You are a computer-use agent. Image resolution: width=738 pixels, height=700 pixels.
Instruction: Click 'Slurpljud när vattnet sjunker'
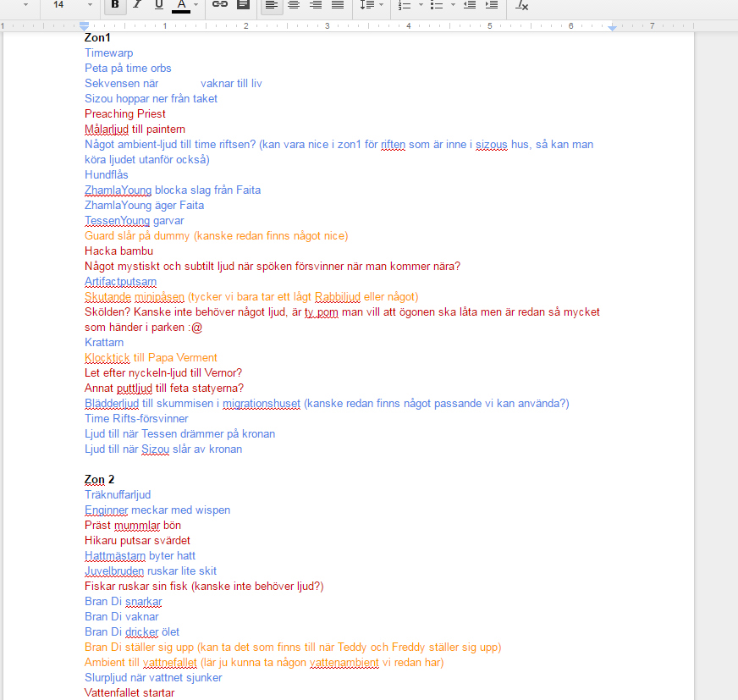click(x=153, y=678)
